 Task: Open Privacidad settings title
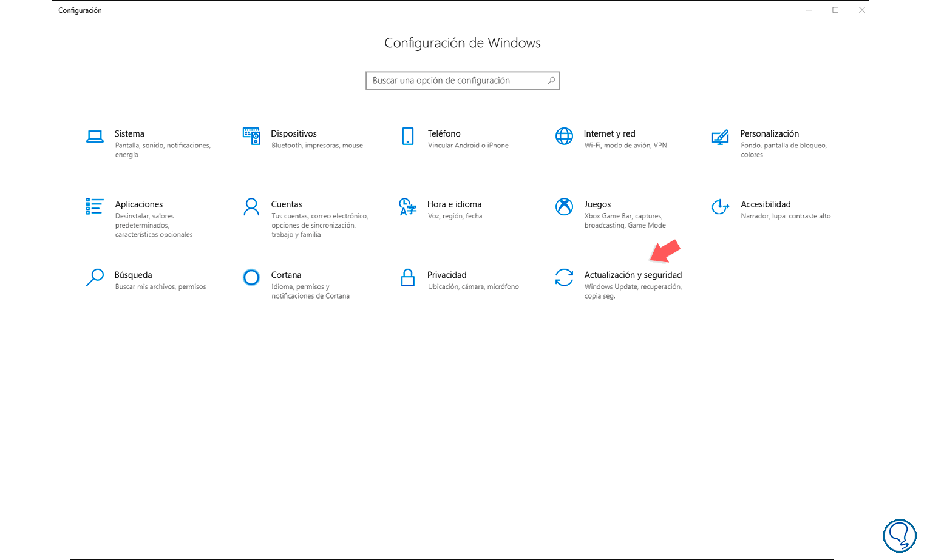pyautogui.click(x=447, y=275)
